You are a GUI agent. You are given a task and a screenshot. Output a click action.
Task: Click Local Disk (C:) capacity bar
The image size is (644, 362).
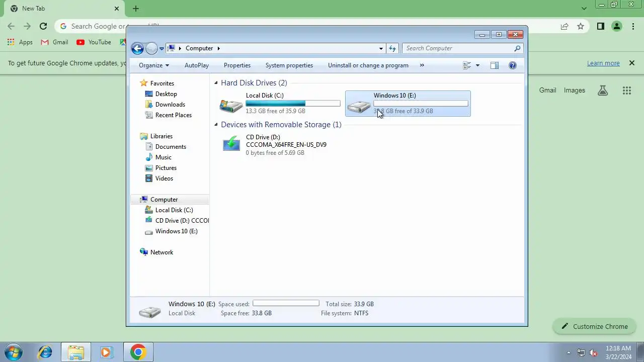(293, 104)
